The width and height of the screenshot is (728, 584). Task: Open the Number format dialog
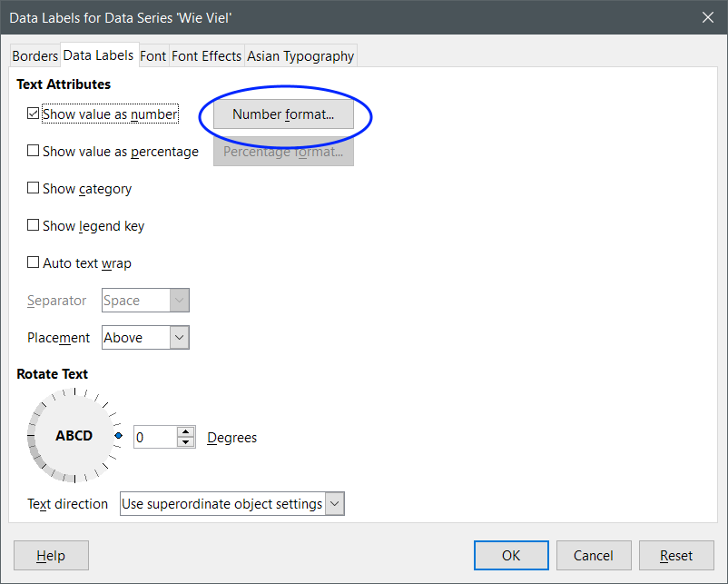click(282, 114)
